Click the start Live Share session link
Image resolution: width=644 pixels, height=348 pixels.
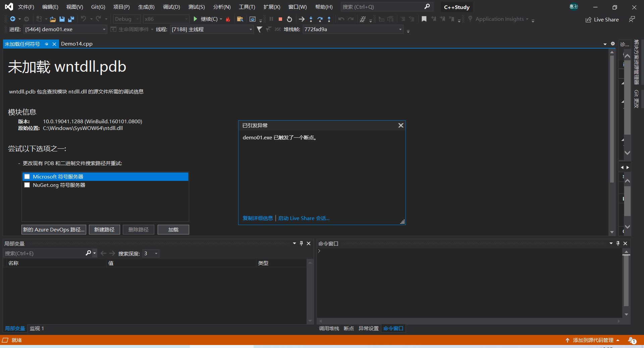point(304,218)
